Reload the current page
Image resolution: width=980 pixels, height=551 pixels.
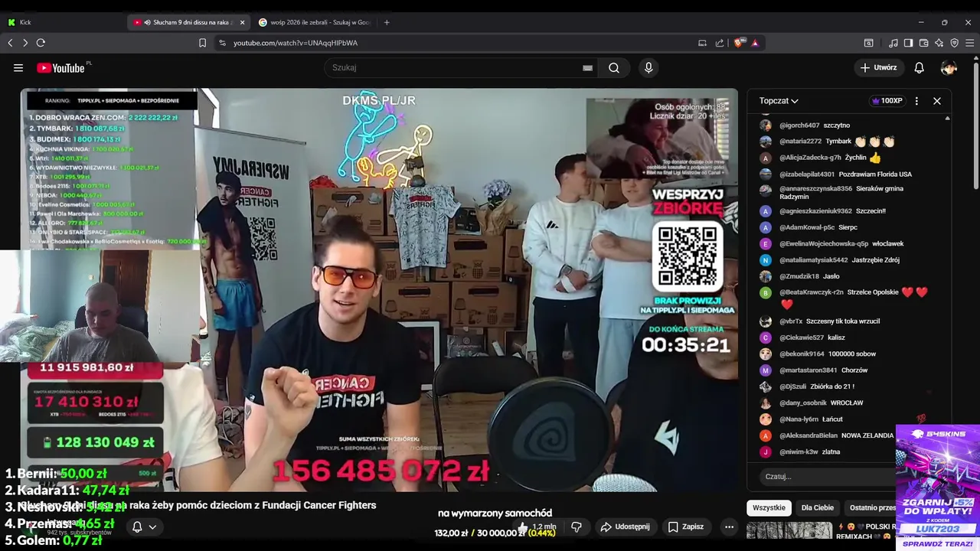[x=41, y=43]
